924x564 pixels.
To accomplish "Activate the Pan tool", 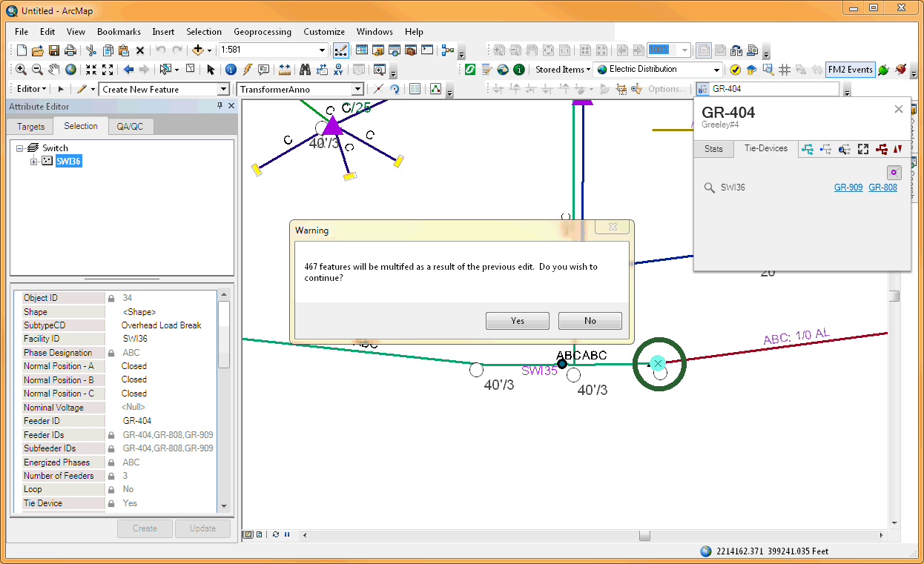I will pyautogui.click(x=54, y=69).
